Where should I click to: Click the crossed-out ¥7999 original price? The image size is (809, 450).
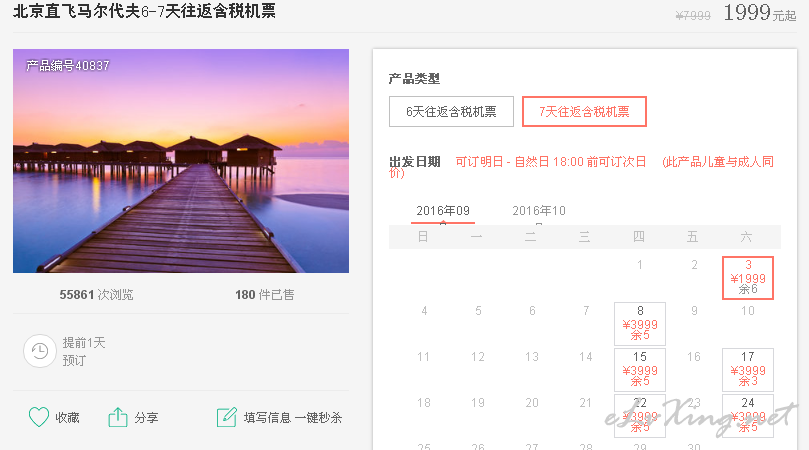point(693,15)
